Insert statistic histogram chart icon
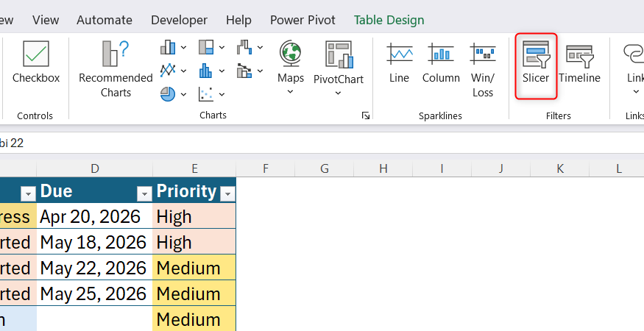The width and height of the screenshot is (644, 331). (x=206, y=71)
